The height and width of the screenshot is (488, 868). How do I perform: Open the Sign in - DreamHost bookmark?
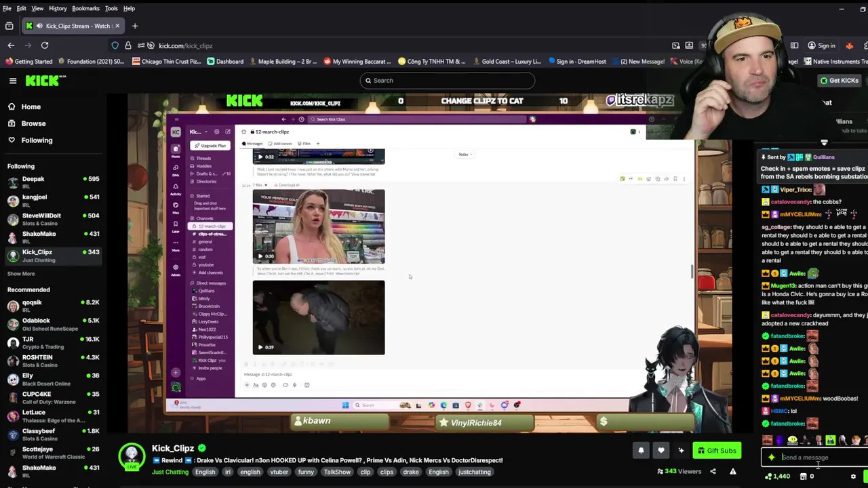coord(577,61)
